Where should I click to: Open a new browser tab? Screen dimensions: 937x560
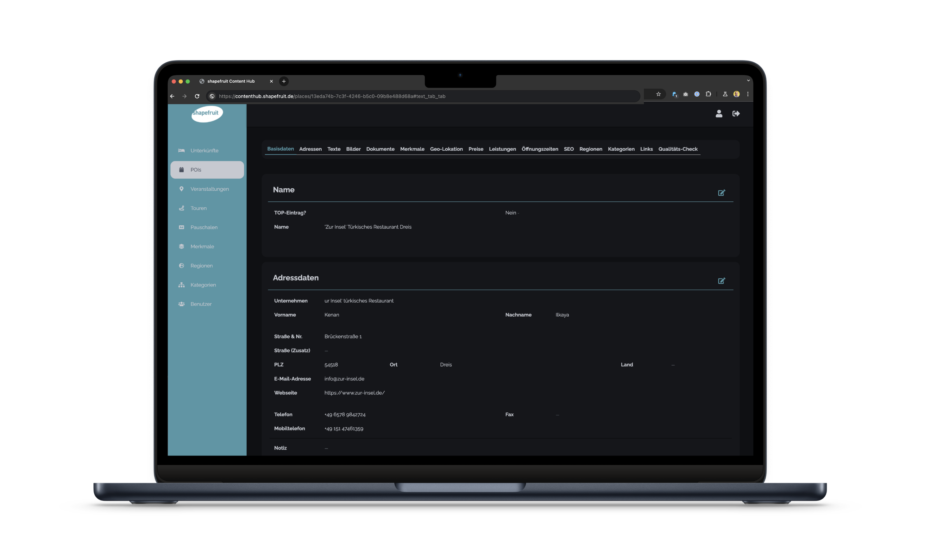284,81
